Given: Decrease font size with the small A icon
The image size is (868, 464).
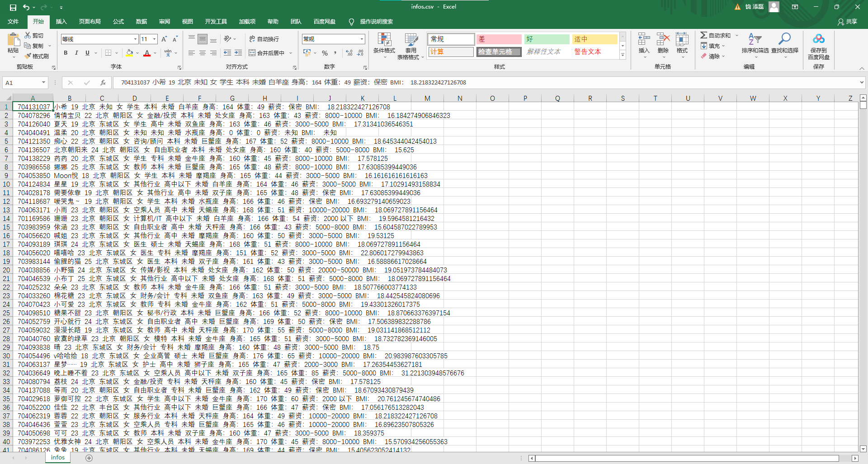Looking at the screenshot, I should coord(175,39).
